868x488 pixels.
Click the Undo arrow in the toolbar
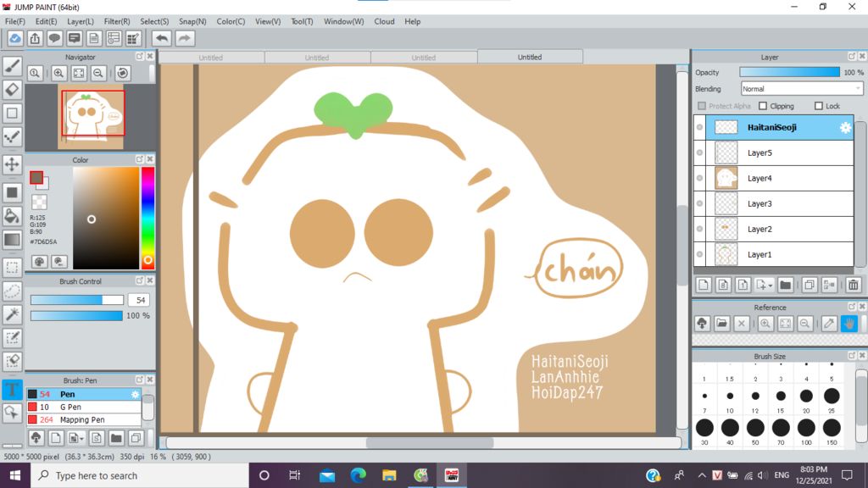[x=162, y=38]
